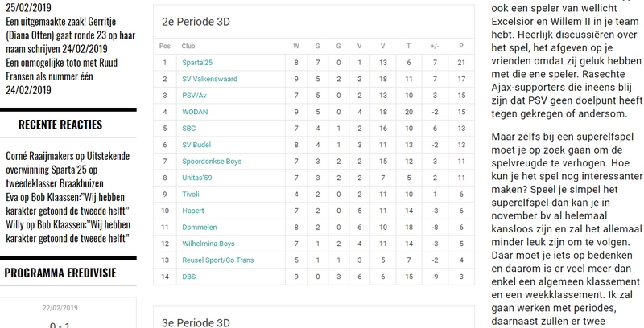Click the Pos column header
The image size is (644, 328).
165,47
